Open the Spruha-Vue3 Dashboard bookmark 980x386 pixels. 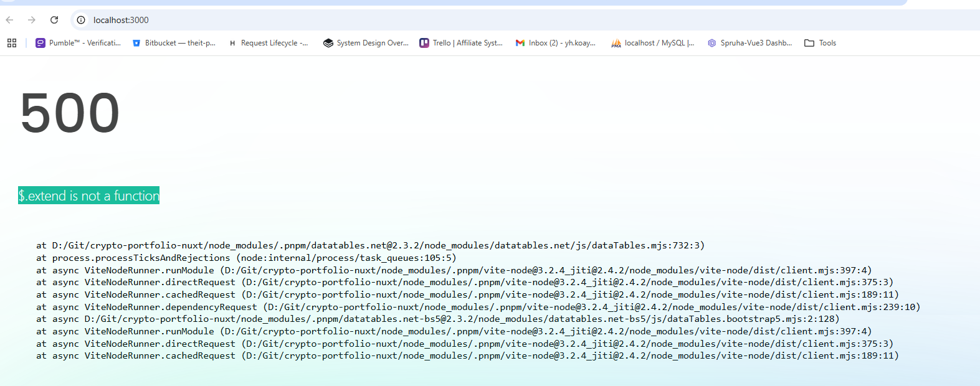(749, 43)
